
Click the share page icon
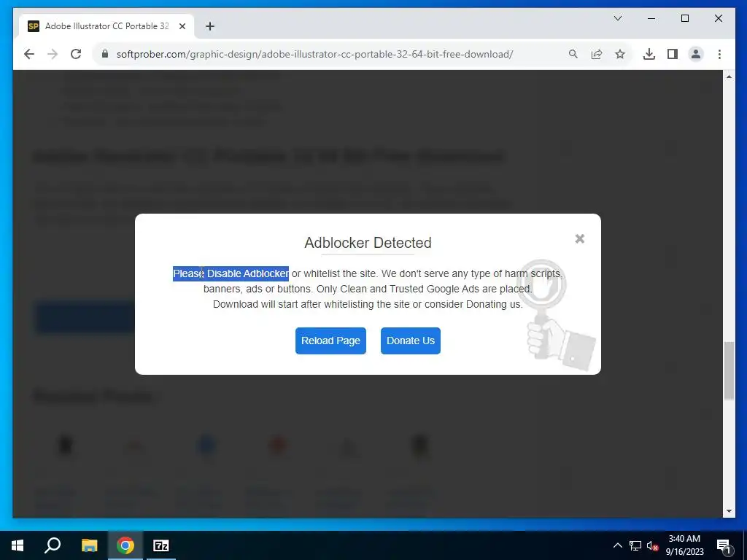[597, 54]
